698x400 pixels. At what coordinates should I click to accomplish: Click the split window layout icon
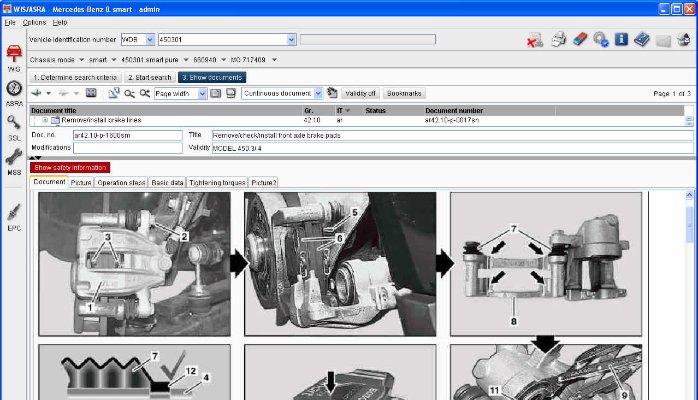(x=231, y=93)
